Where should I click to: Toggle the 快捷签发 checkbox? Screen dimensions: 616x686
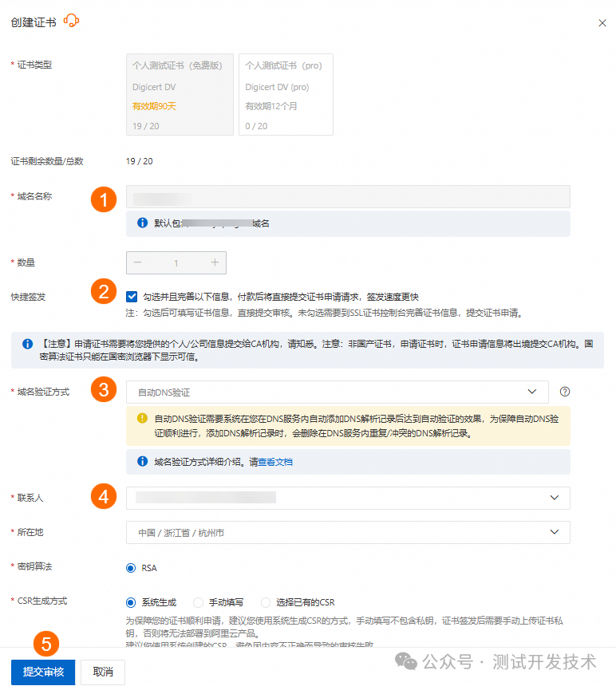(131, 297)
